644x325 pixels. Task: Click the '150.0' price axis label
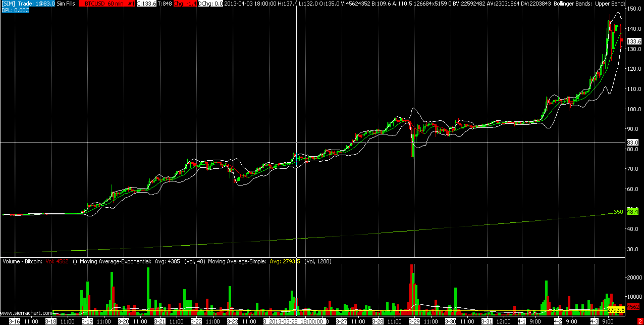point(634,9)
